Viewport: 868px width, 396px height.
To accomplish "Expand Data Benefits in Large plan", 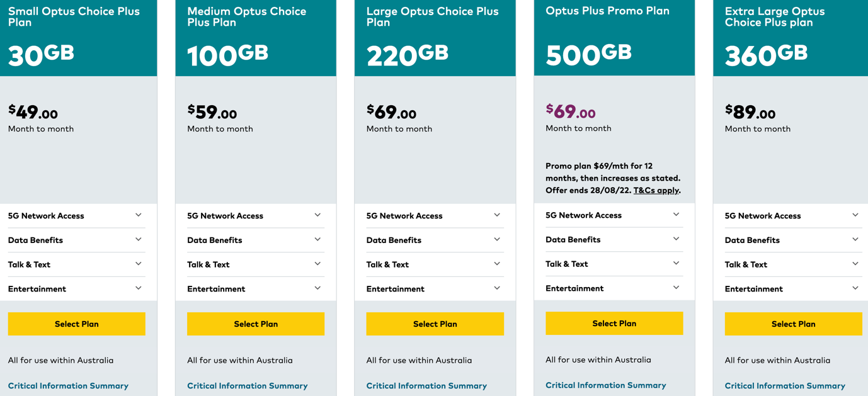I will (435, 240).
